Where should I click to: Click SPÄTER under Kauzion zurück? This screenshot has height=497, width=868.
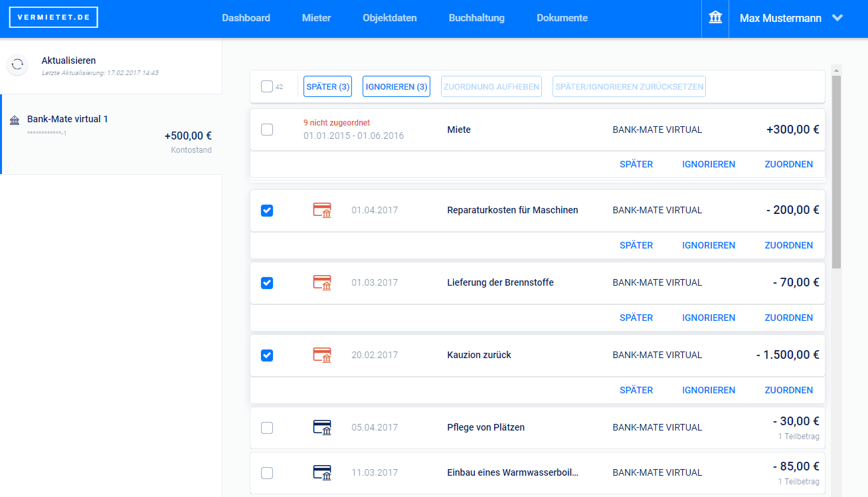[x=636, y=390]
